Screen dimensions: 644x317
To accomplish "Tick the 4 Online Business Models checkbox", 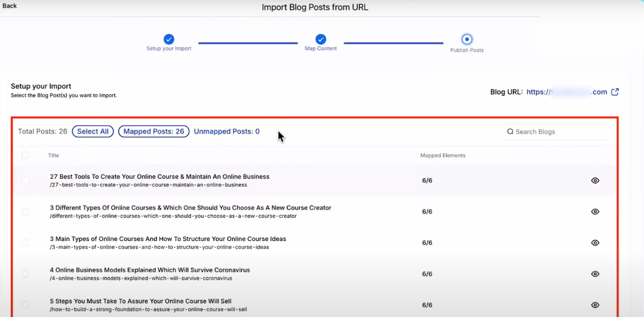I will click(x=25, y=274).
